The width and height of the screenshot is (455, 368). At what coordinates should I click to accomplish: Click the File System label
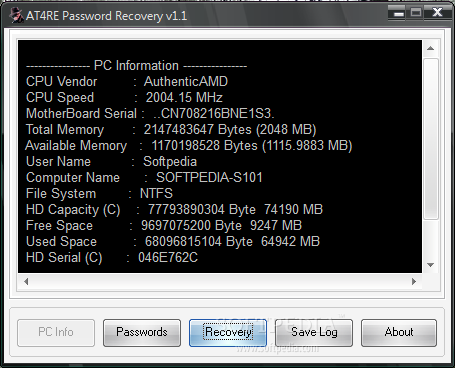pos(61,194)
